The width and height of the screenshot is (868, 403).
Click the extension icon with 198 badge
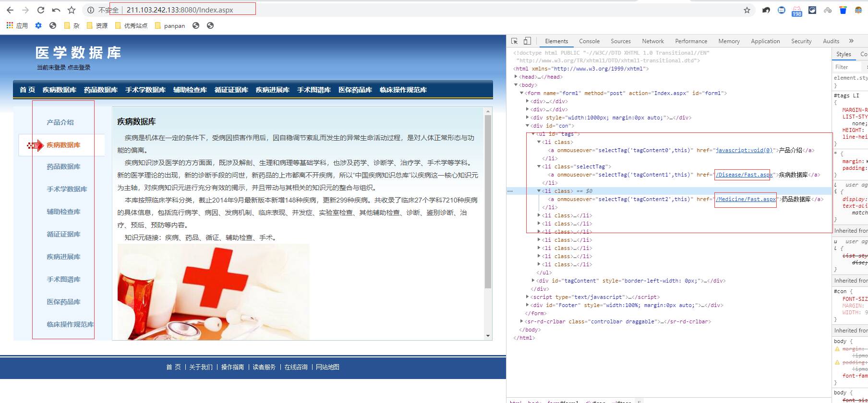tap(796, 11)
